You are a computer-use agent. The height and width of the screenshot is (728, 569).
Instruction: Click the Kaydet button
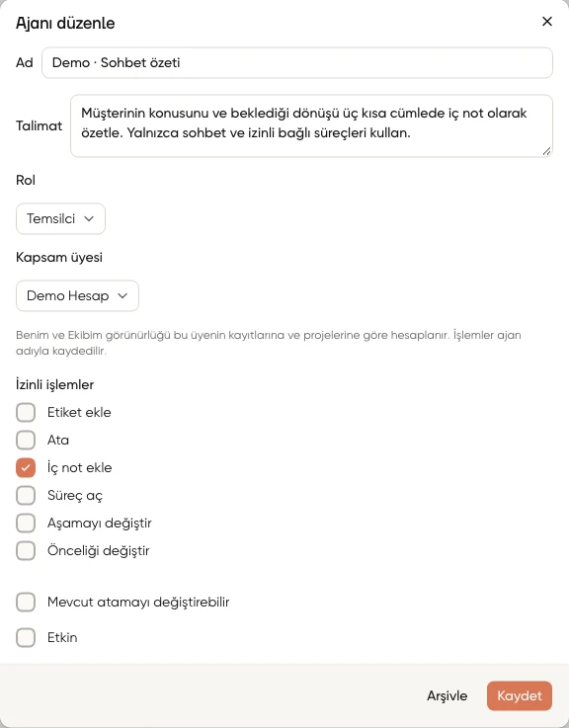520,695
